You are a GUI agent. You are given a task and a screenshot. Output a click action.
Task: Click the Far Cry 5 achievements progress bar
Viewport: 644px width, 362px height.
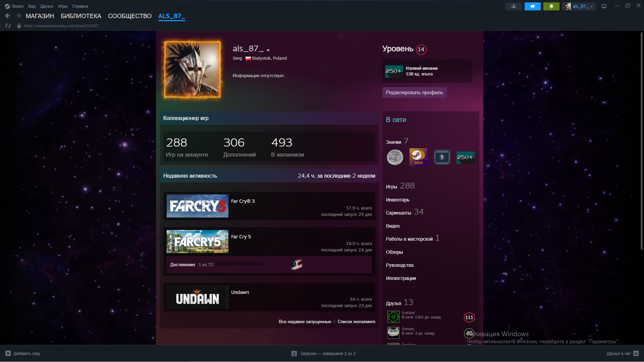coord(240,264)
